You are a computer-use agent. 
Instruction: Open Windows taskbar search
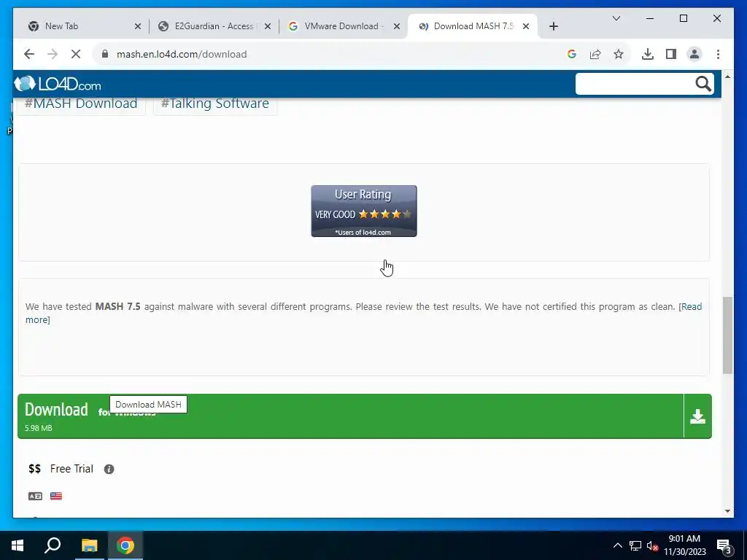tap(53, 545)
